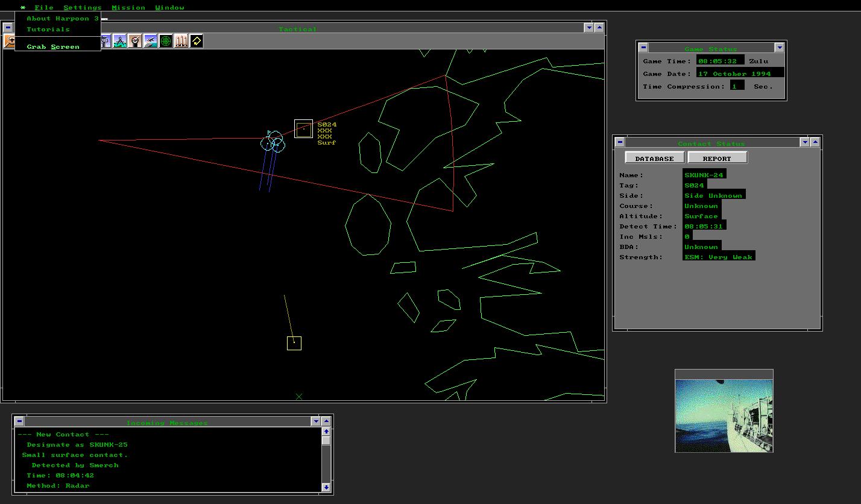Screen dimensions: 861x504
Task: Click the Incoming Messages dropdown arrow
Action: coord(315,421)
